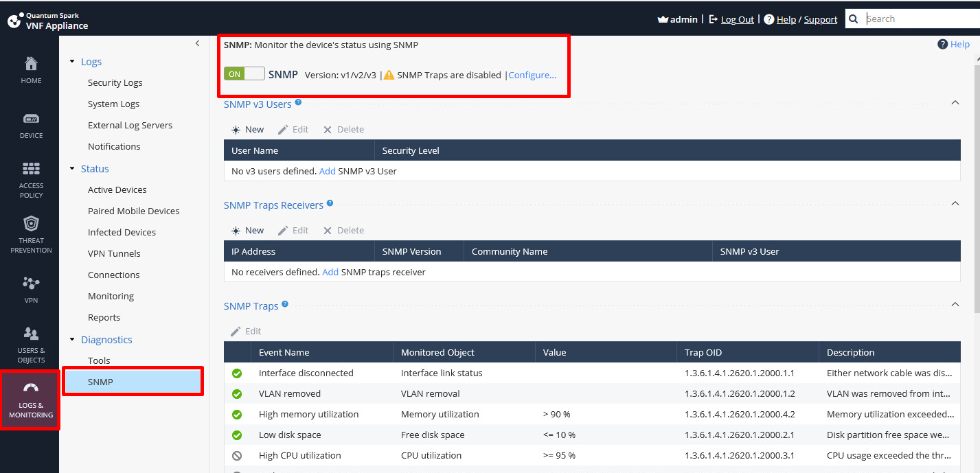Click the New icon under SNMP v3 Users
Image resolution: width=980 pixels, height=473 pixels.
tap(236, 130)
